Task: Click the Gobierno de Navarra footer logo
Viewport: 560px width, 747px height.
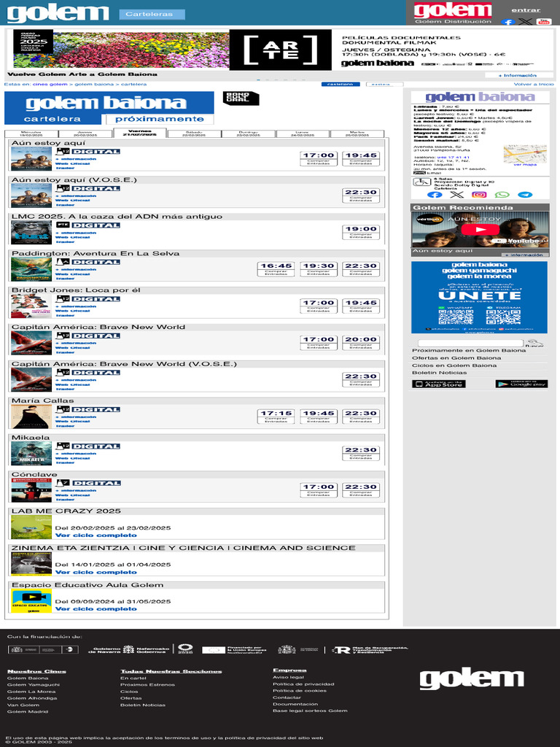Action: [x=128, y=649]
